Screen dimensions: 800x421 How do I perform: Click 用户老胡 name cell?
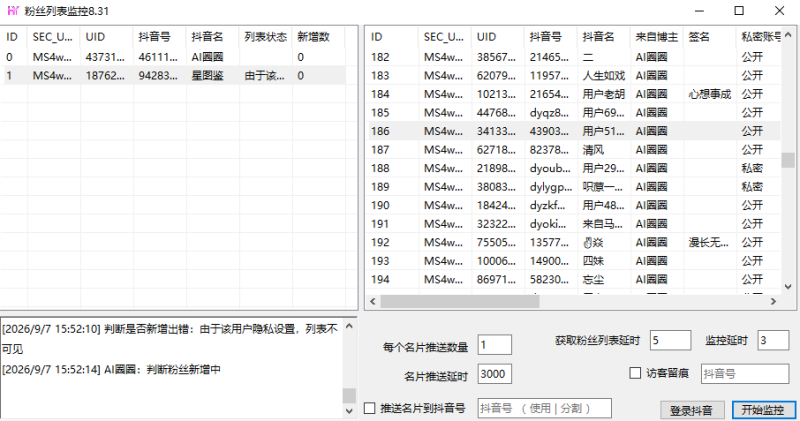604,94
